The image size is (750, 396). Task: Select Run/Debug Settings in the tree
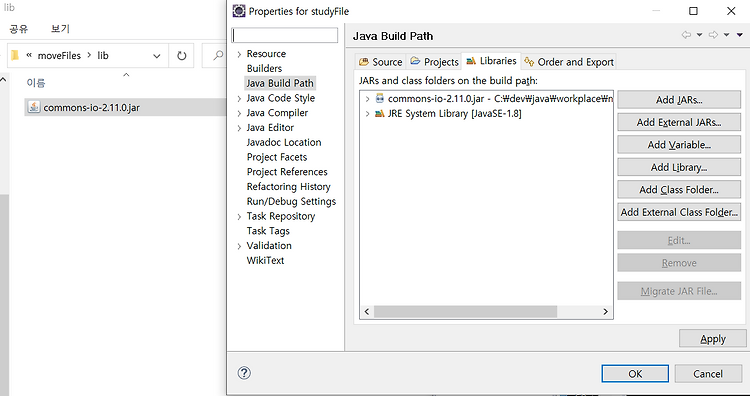(291, 202)
